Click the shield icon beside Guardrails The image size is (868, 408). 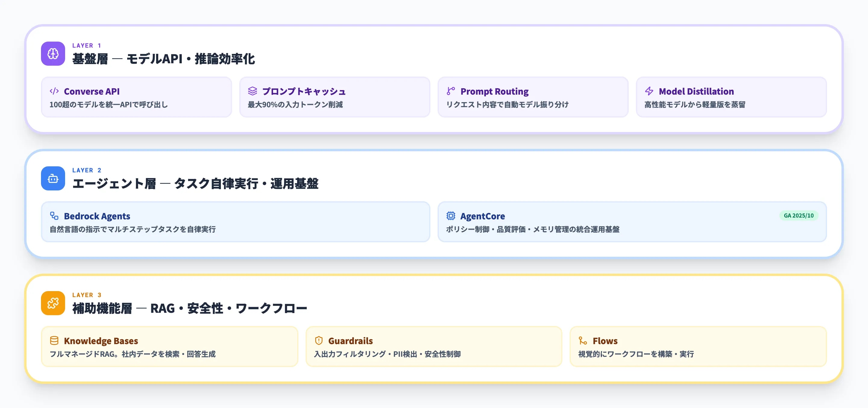coord(319,341)
